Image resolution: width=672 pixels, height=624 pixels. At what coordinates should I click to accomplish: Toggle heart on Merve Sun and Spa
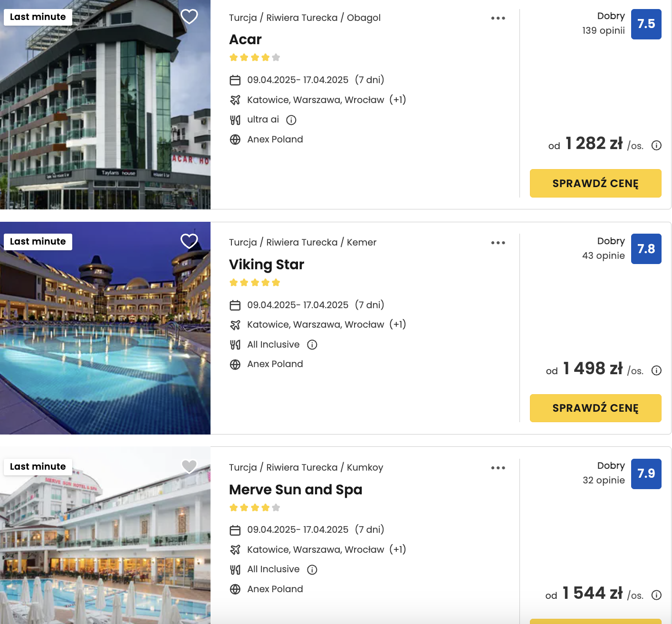coord(189,466)
